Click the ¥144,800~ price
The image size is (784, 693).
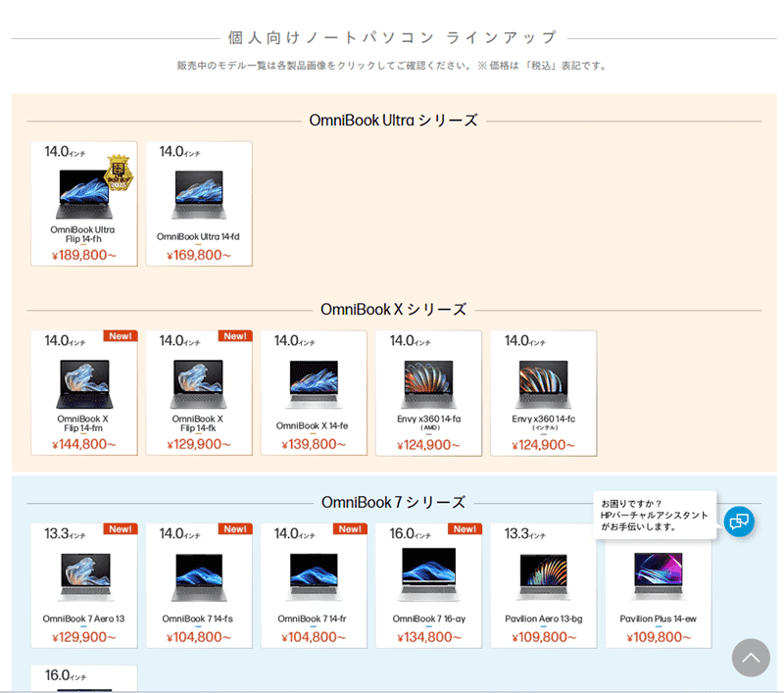[84, 444]
